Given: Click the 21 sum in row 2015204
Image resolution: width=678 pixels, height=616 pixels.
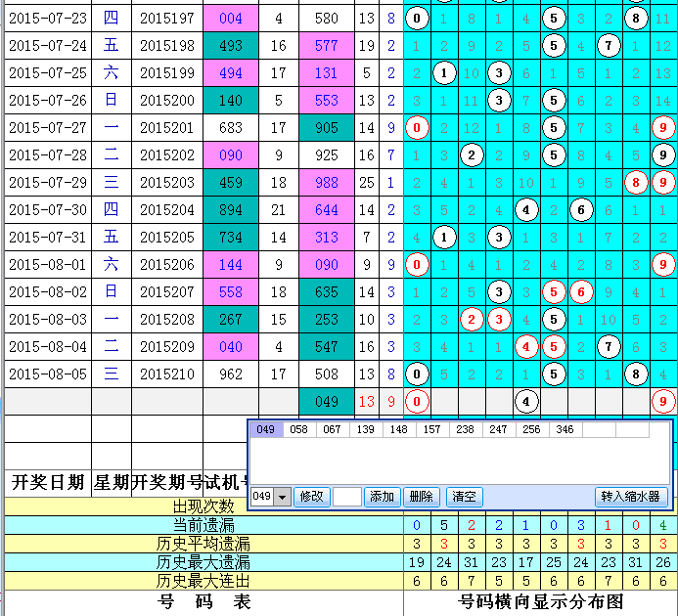Looking at the screenshot, I should pyautogui.click(x=278, y=210).
